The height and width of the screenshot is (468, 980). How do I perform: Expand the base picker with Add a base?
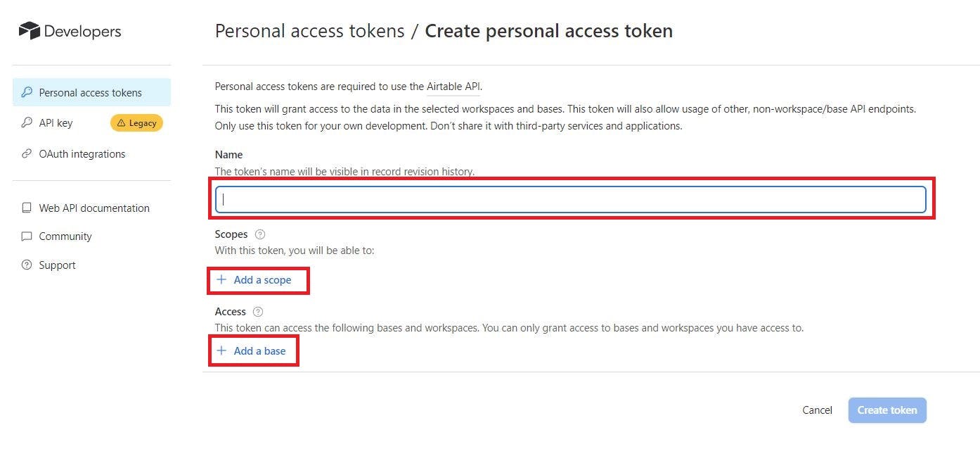coord(259,350)
